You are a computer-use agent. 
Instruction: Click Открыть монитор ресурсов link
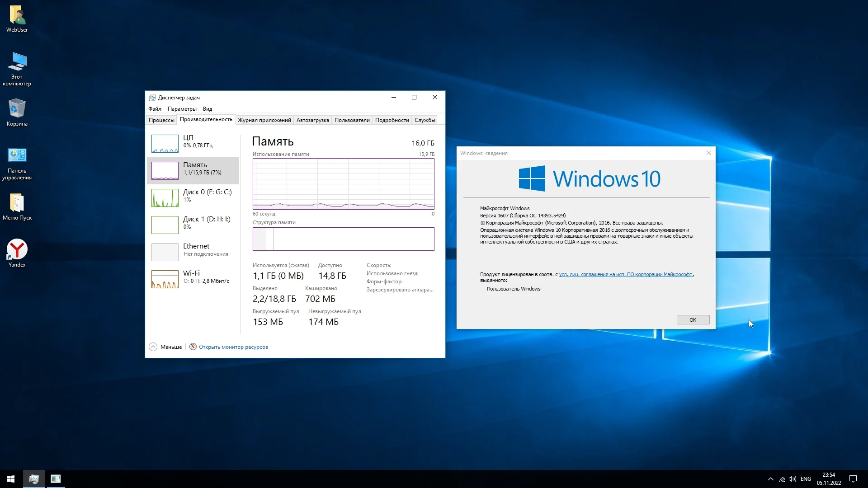point(233,347)
